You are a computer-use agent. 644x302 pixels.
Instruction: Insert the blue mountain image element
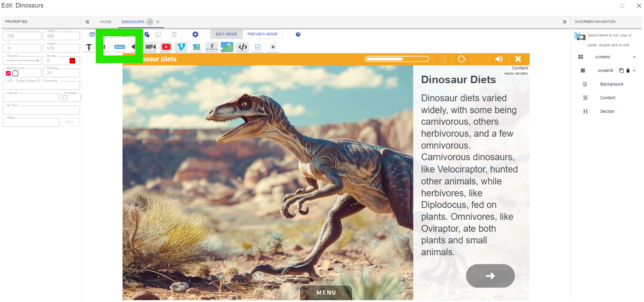point(227,47)
